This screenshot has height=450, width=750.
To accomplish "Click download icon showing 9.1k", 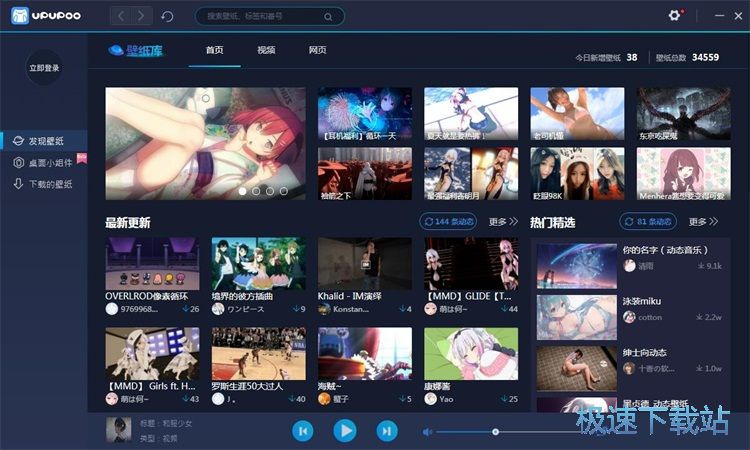I will click(701, 266).
